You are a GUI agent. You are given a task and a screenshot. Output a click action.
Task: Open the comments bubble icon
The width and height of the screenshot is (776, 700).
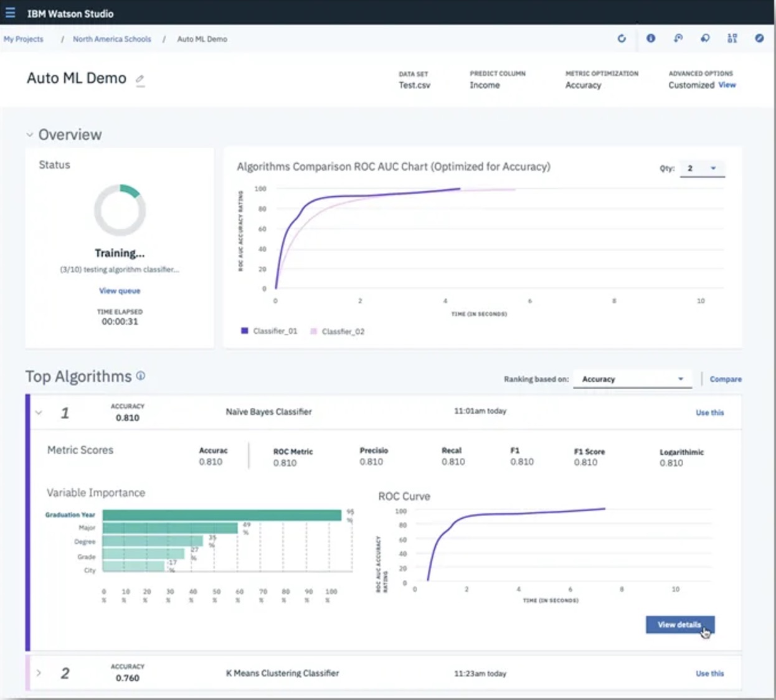tap(705, 39)
